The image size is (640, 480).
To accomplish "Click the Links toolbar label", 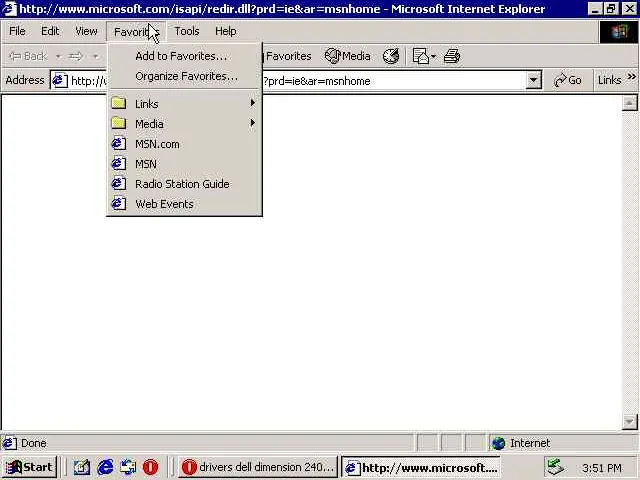I will (x=609, y=80).
